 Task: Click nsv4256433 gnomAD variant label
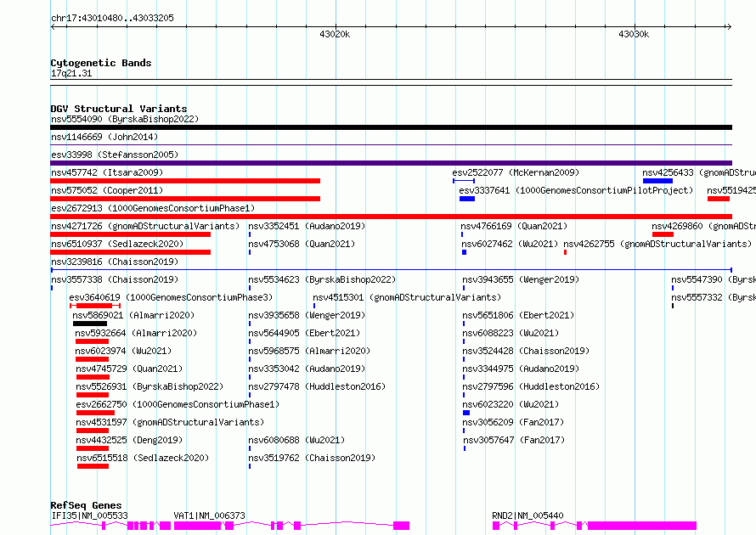click(x=699, y=172)
